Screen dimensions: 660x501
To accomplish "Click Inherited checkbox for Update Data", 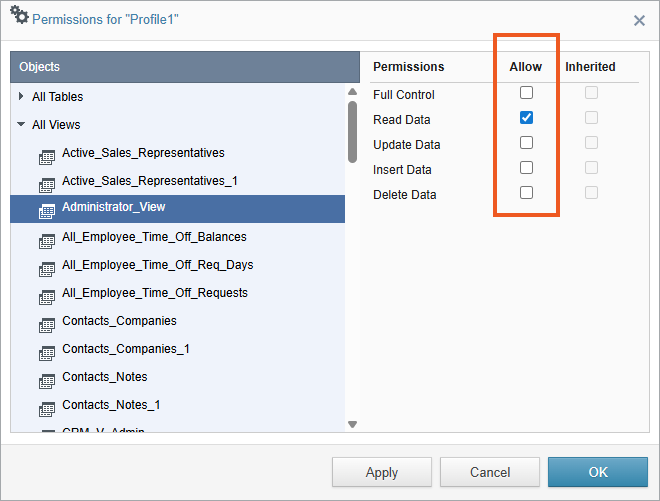I will coord(591,143).
